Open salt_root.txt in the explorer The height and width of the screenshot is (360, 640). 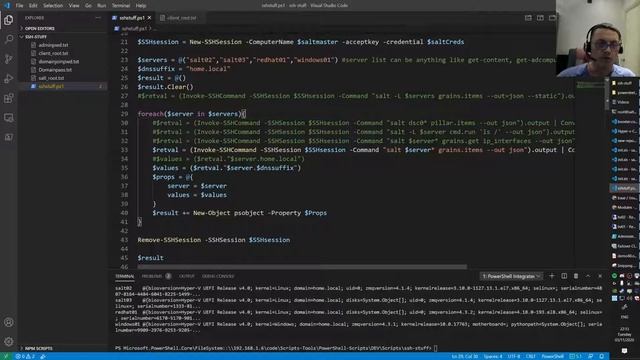pyautogui.click(x=51, y=78)
